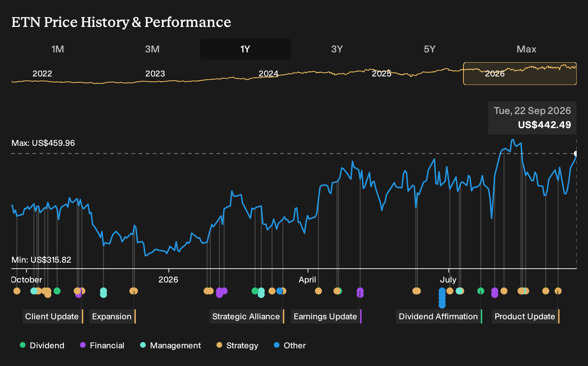Click the October axis label
588x366 pixels.
(x=27, y=280)
